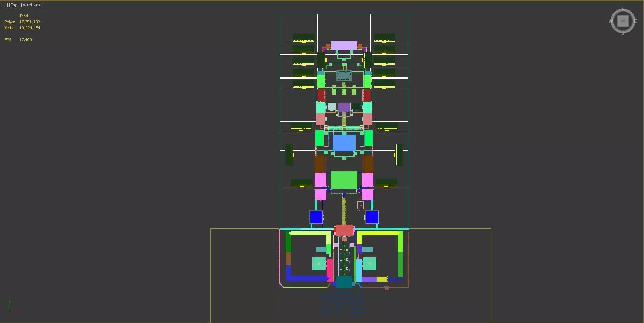The image size is (644, 323).
Task: Select the purple square in the center
Action: (344, 108)
